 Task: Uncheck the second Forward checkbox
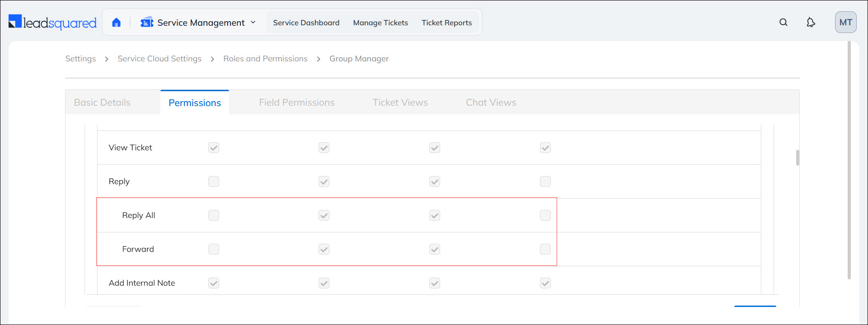324,249
